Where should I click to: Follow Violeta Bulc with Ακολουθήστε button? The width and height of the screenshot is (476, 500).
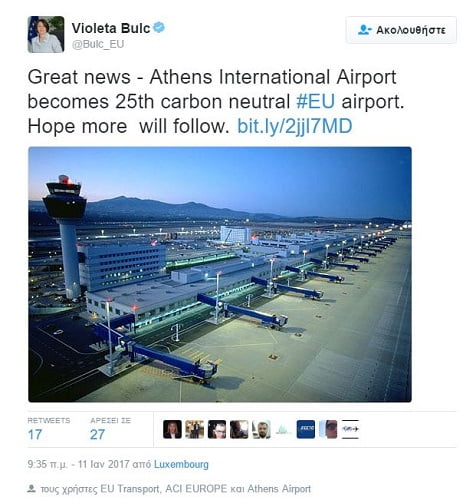coord(401,30)
